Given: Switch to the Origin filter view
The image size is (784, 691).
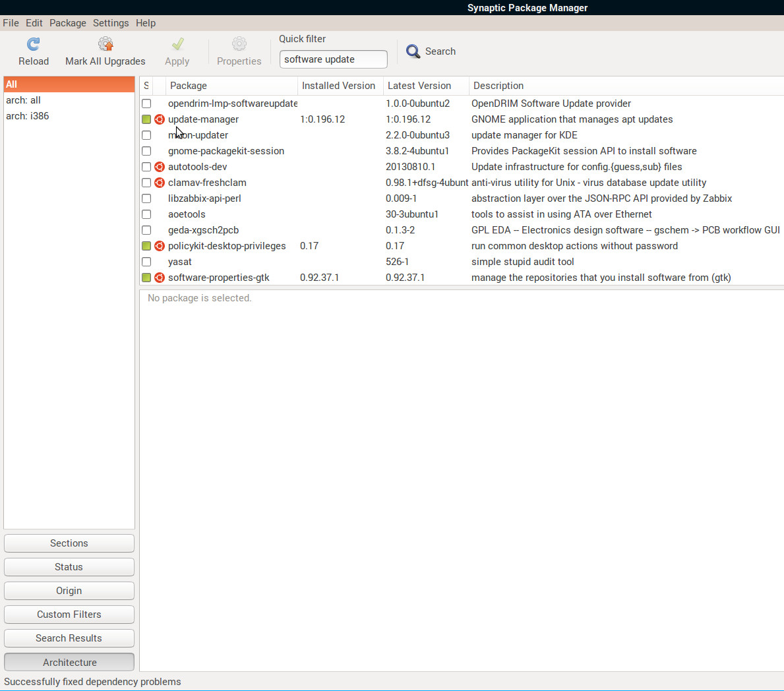Looking at the screenshot, I should pyautogui.click(x=69, y=591).
